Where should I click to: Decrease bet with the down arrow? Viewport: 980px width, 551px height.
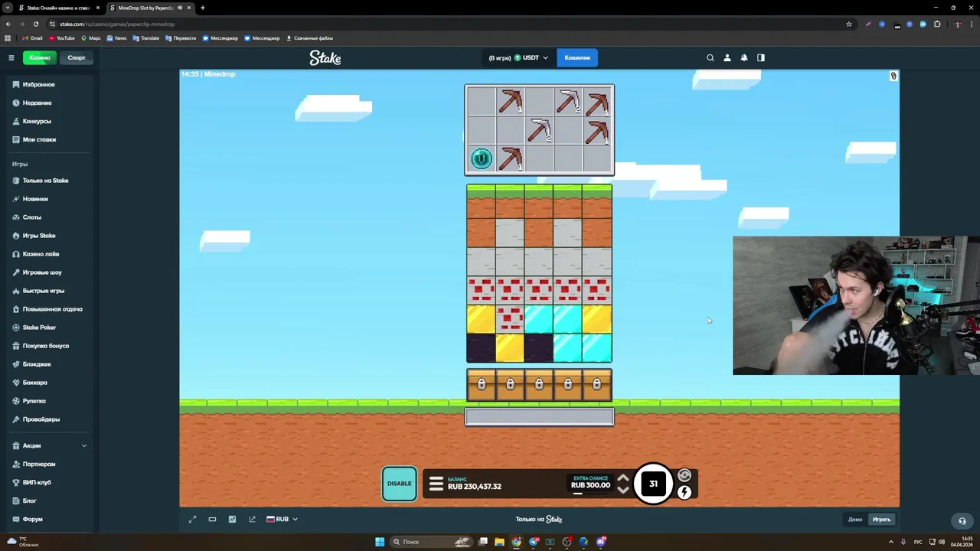coord(623,490)
